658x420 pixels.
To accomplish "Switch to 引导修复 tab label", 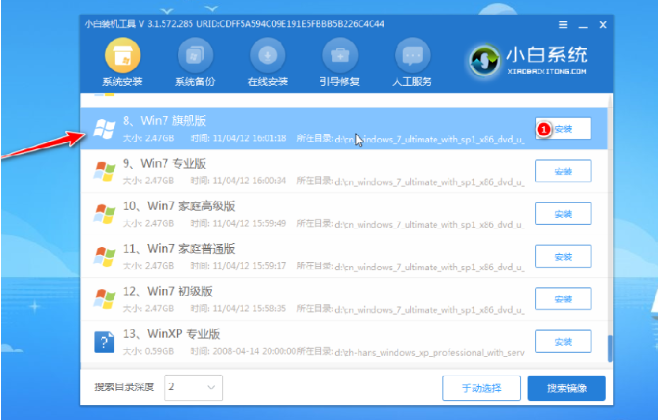I will pos(340,81).
